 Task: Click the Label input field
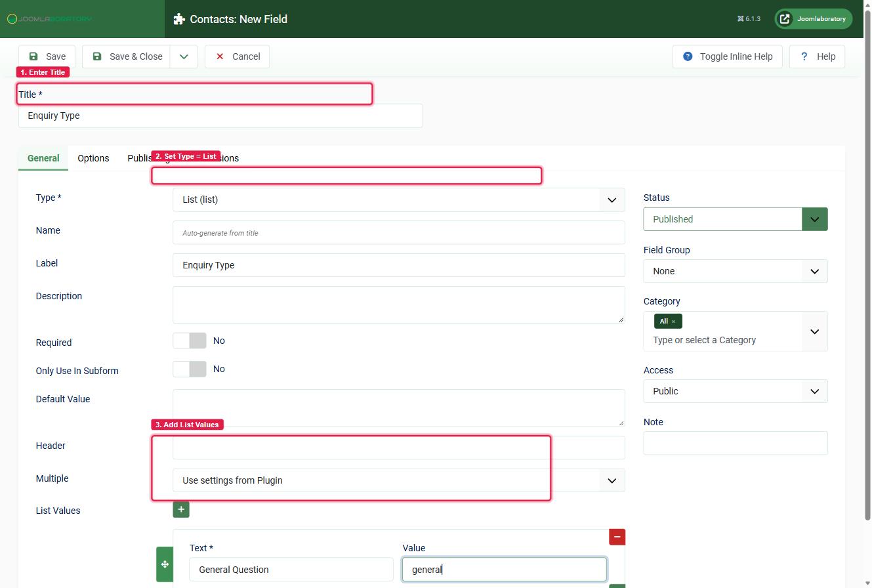(x=399, y=265)
